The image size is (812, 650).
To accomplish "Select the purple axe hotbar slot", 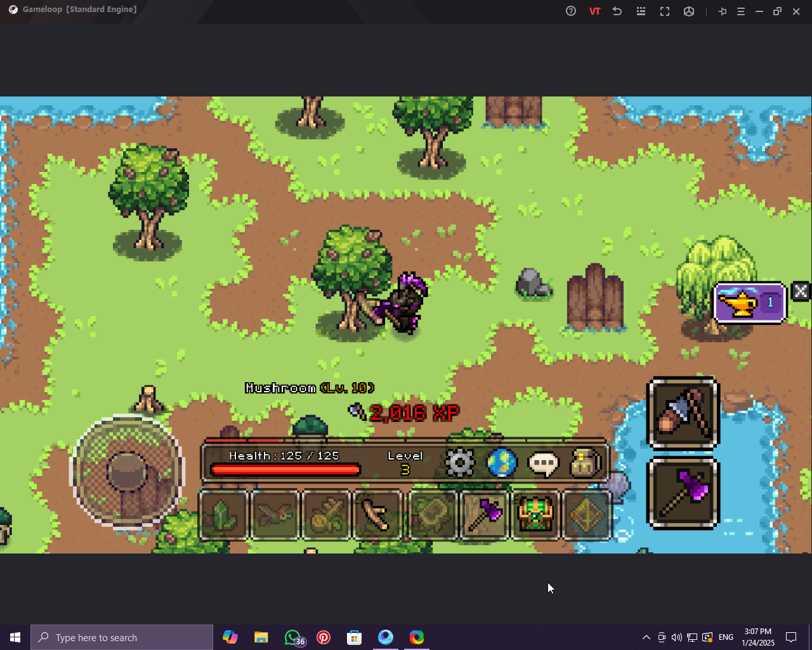I will pyautogui.click(x=484, y=515).
